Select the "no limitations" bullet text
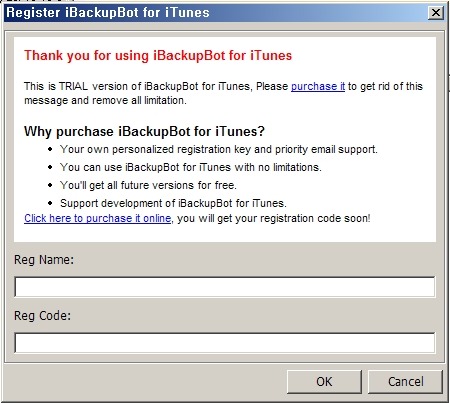The height and width of the screenshot is (403, 450). click(x=191, y=167)
